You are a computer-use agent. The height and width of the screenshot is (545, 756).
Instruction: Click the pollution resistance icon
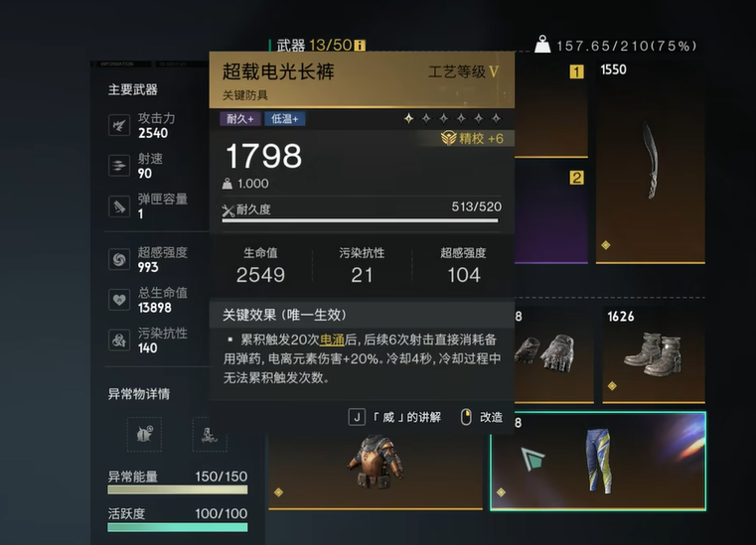pyautogui.click(x=119, y=341)
